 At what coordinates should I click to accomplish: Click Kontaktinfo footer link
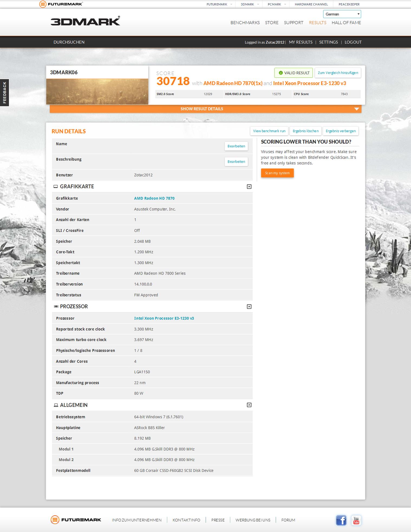pos(186,520)
